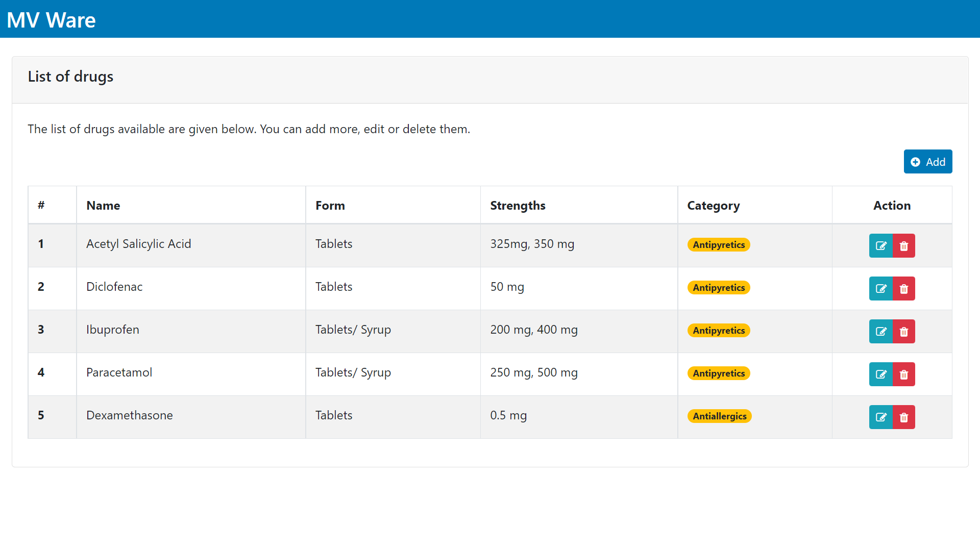Open edit for Ibuprofen
The height and width of the screenshot is (551, 980).
(x=881, y=332)
